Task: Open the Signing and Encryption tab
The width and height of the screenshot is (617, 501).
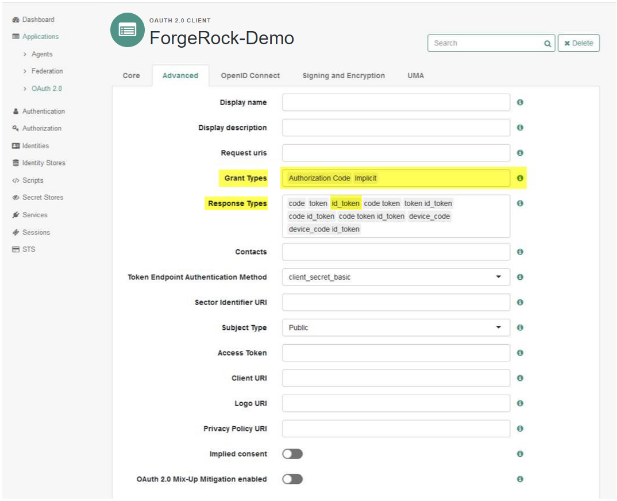Action: tap(343, 76)
